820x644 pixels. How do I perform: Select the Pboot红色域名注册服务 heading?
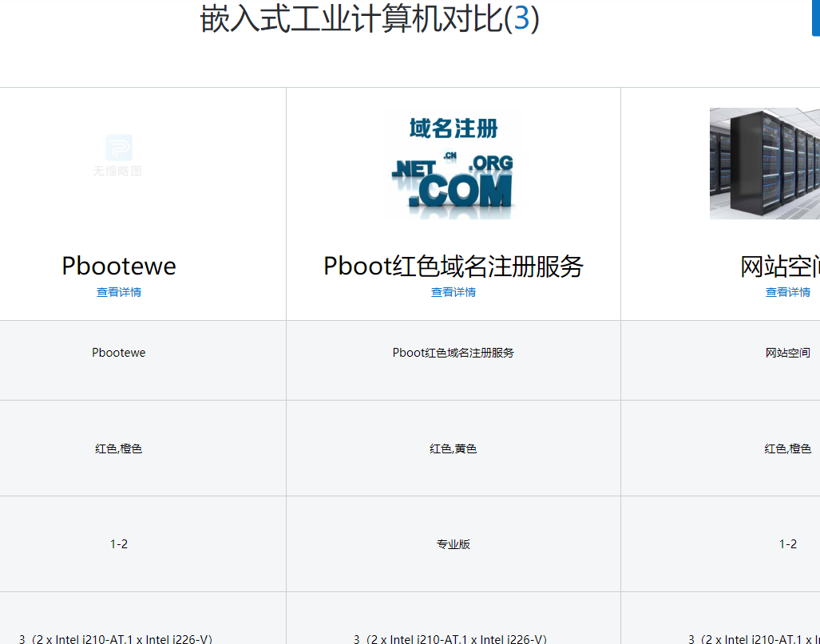click(453, 266)
